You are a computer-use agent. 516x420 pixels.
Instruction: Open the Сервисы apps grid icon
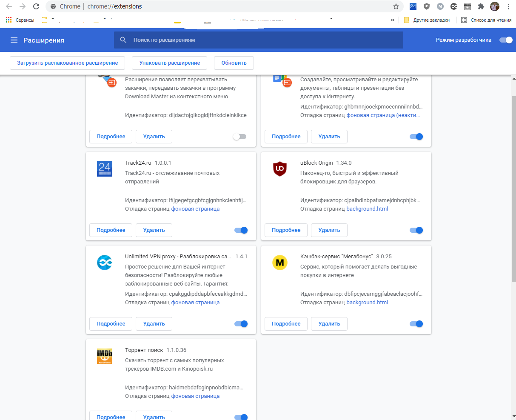pyautogui.click(x=9, y=20)
